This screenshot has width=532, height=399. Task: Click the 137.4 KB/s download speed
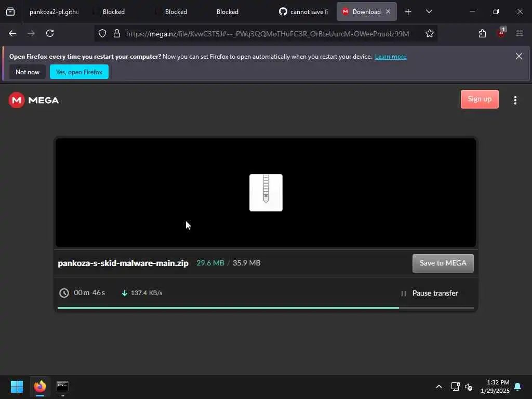click(146, 293)
